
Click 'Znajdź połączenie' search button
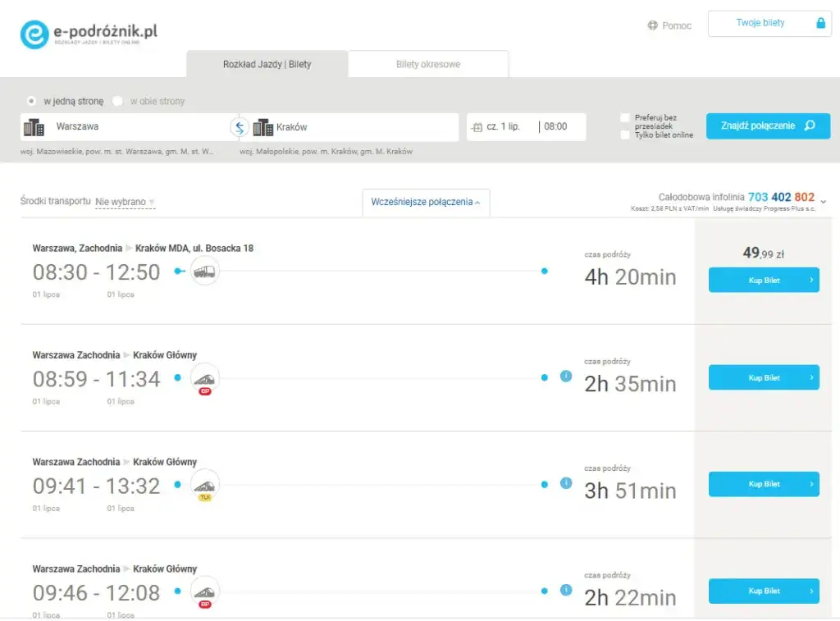[x=768, y=126]
